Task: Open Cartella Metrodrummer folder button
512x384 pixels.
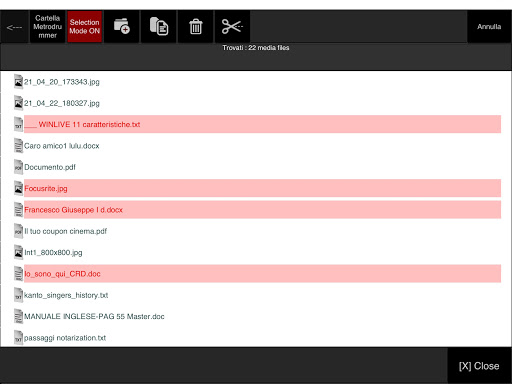Action: (x=48, y=26)
